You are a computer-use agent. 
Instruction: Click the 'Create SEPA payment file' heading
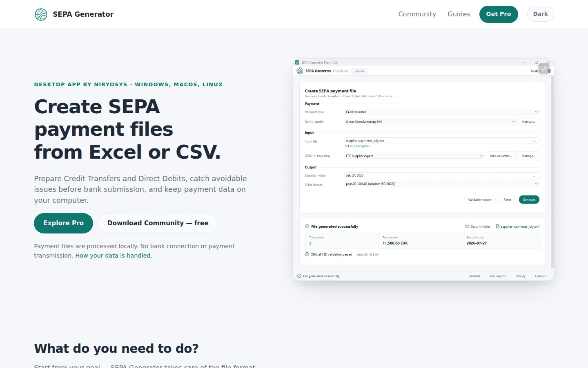pyautogui.click(x=330, y=91)
